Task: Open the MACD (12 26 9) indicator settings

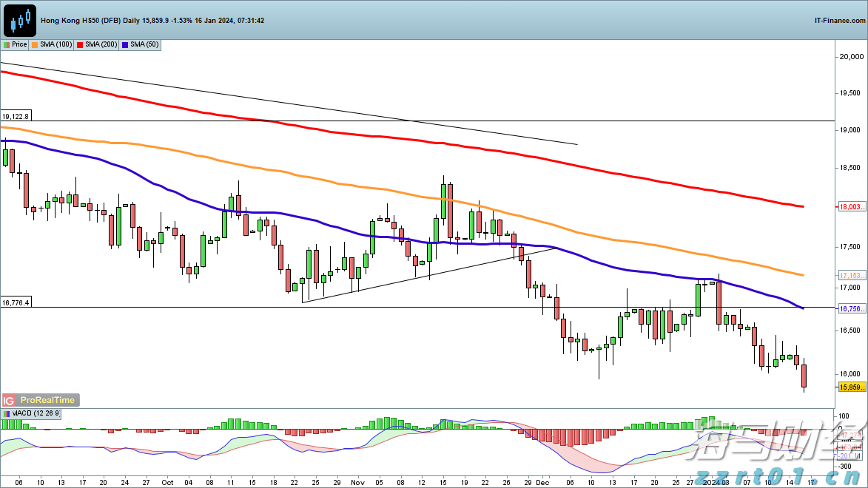Action: tap(36, 413)
